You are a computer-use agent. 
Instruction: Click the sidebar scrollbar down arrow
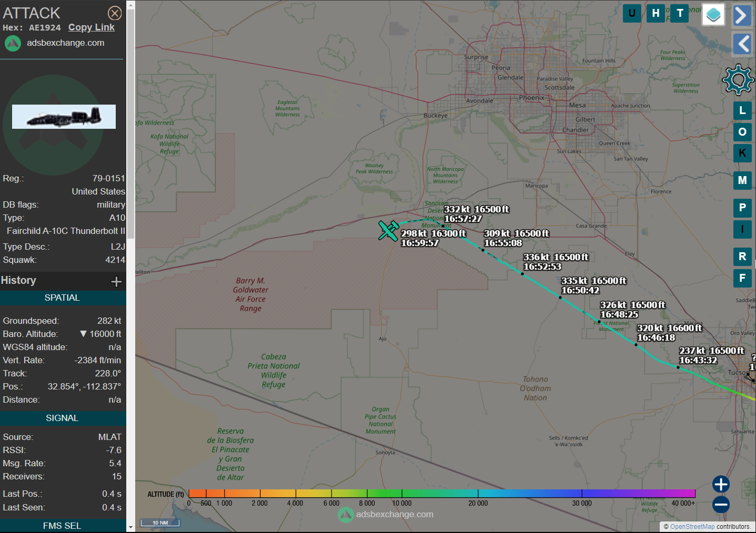(130, 527)
